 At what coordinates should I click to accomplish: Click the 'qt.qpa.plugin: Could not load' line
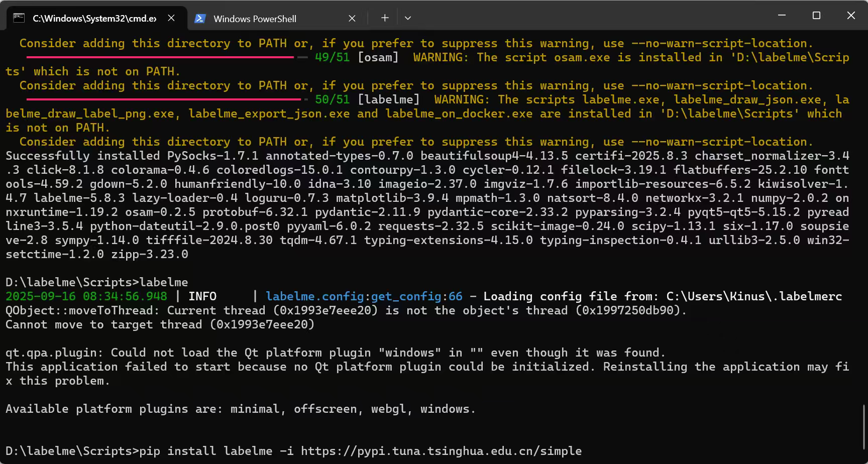pyautogui.click(x=336, y=353)
